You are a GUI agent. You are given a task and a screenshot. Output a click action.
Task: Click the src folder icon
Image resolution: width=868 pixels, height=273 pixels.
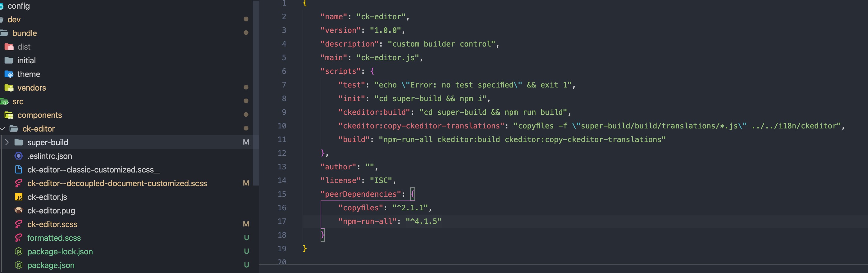[4, 101]
